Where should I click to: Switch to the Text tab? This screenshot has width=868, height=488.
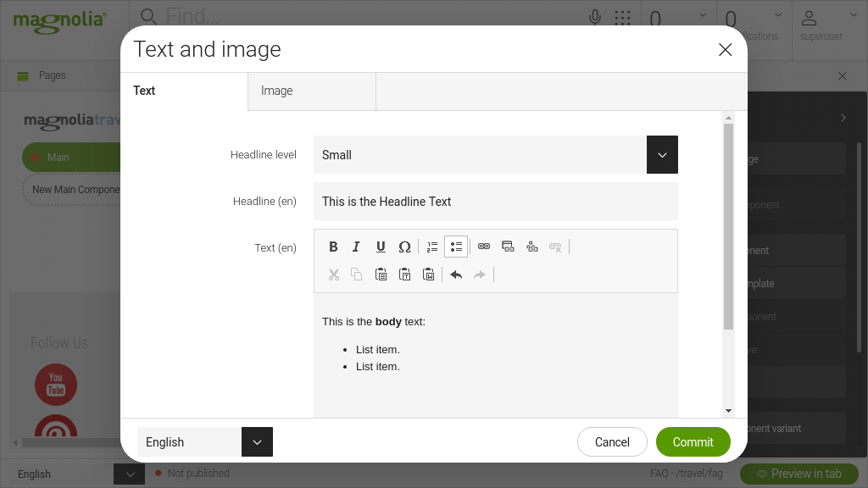tap(184, 91)
